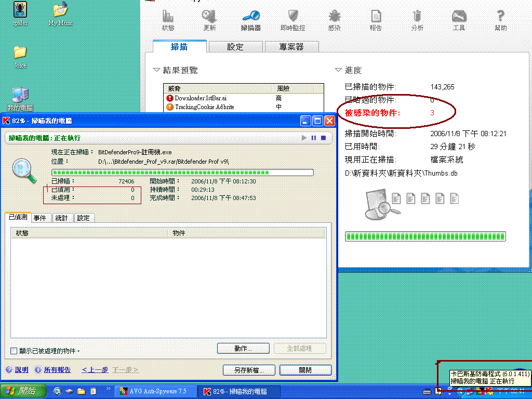
Task: Stop the Kaspersky scan
Action: 323,138
